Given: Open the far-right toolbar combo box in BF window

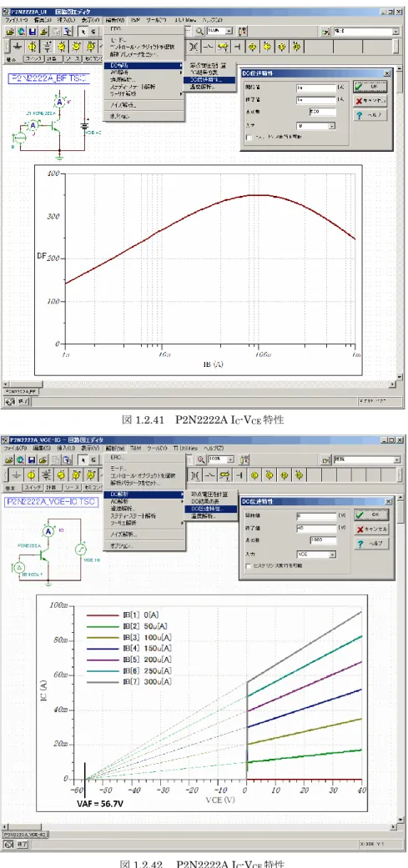Looking at the screenshot, I should point(395,32).
